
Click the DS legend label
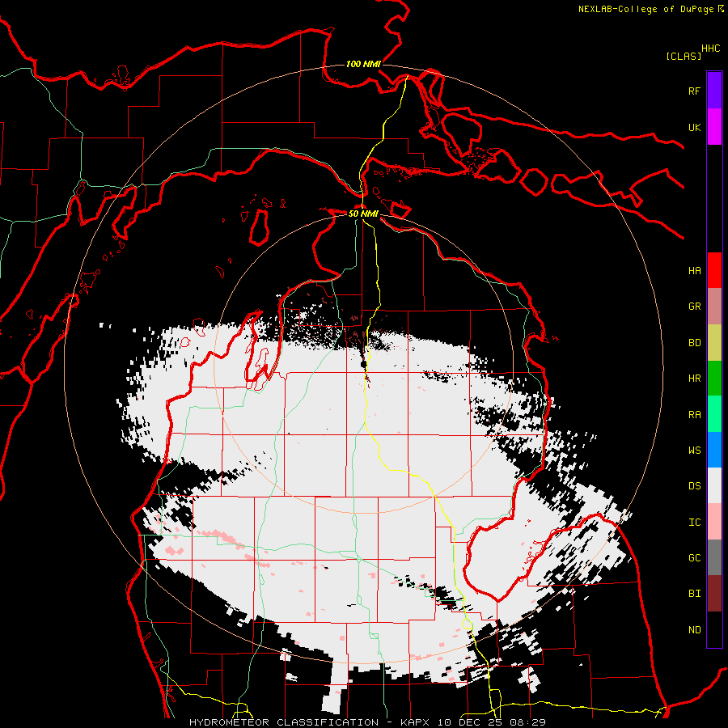point(694,486)
